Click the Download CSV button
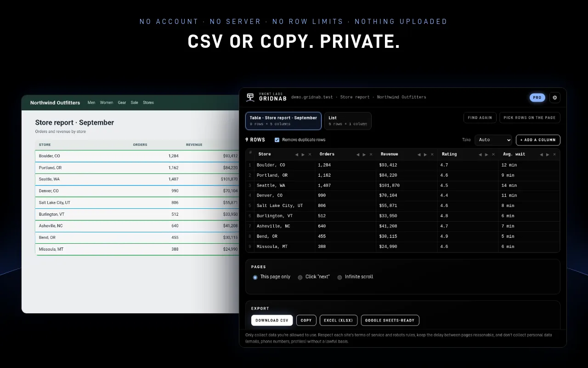The height and width of the screenshot is (368, 588). pyautogui.click(x=272, y=320)
